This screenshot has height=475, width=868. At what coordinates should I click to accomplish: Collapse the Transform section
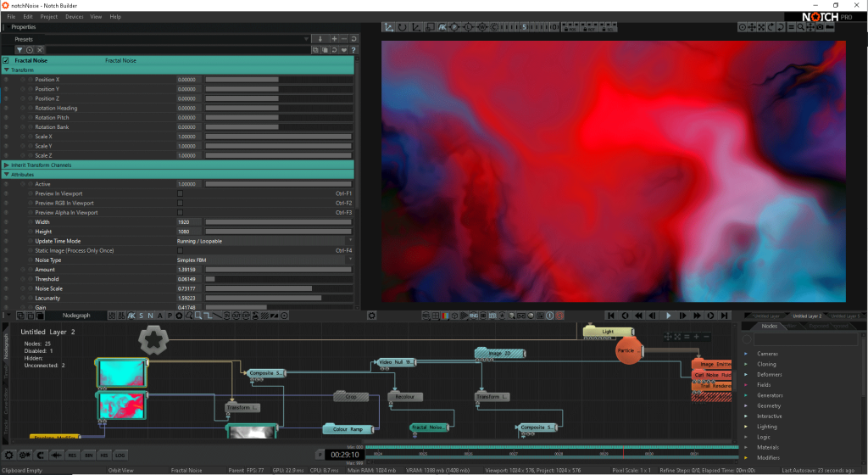coord(7,70)
